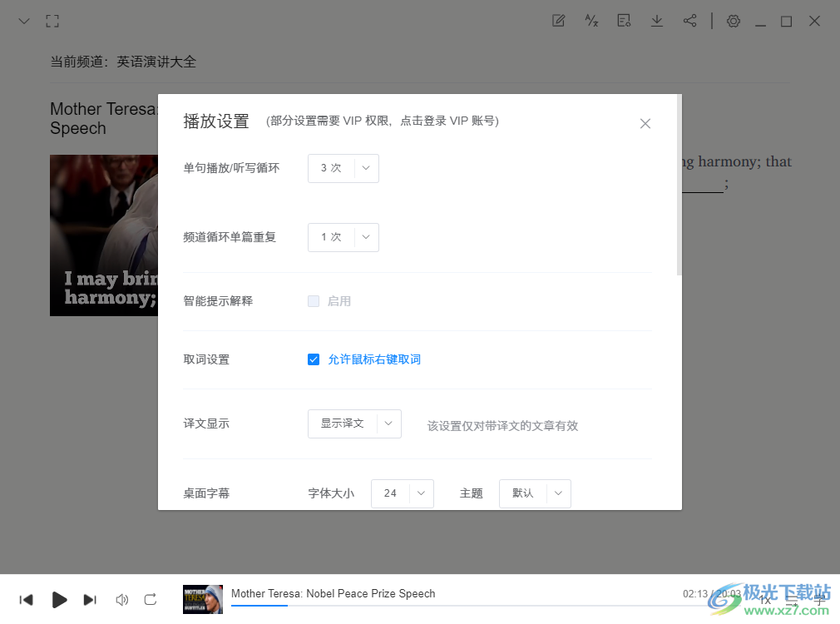
Task: Collapse the window with the top-left chevron
Action: click(x=23, y=21)
